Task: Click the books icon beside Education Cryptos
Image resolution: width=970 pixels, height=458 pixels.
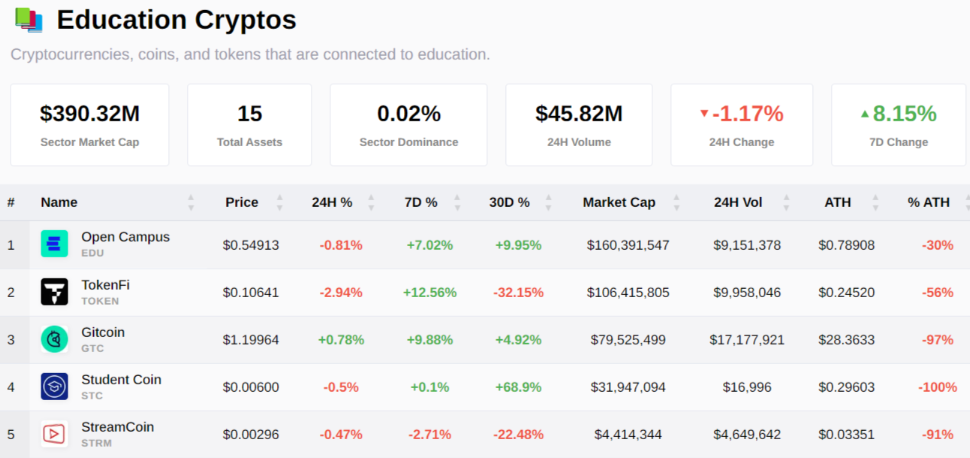Action: tap(29, 20)
